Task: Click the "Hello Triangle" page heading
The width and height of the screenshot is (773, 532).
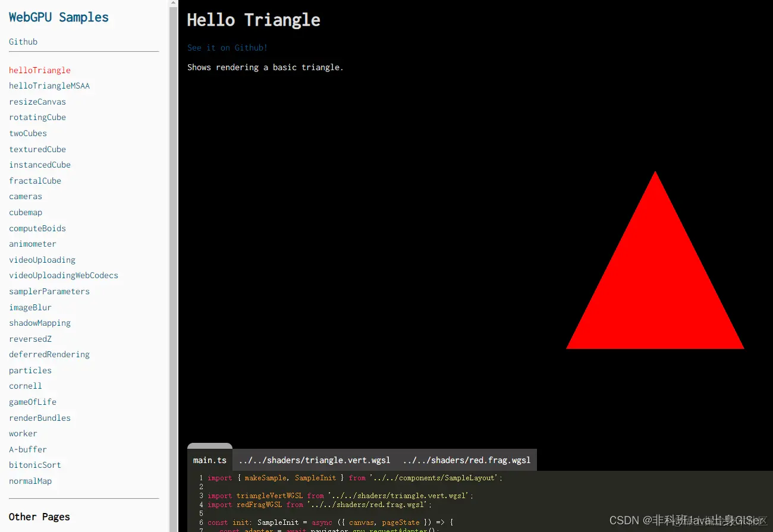Action: 254,20
